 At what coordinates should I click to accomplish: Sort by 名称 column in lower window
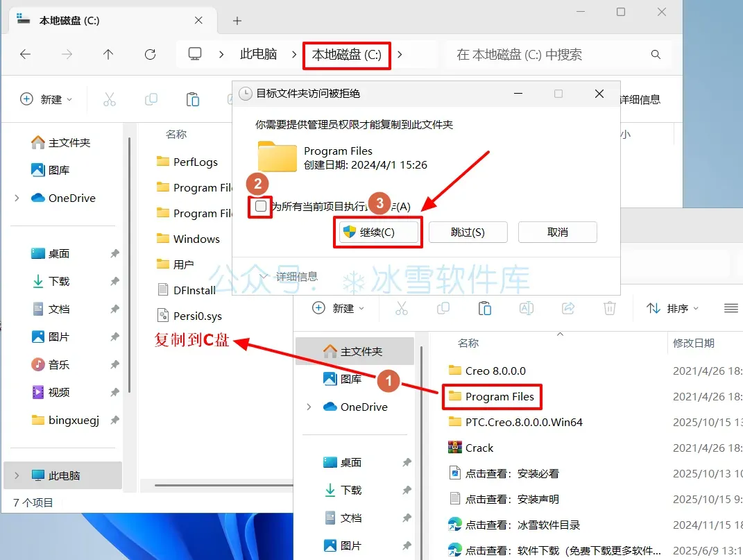468,343
